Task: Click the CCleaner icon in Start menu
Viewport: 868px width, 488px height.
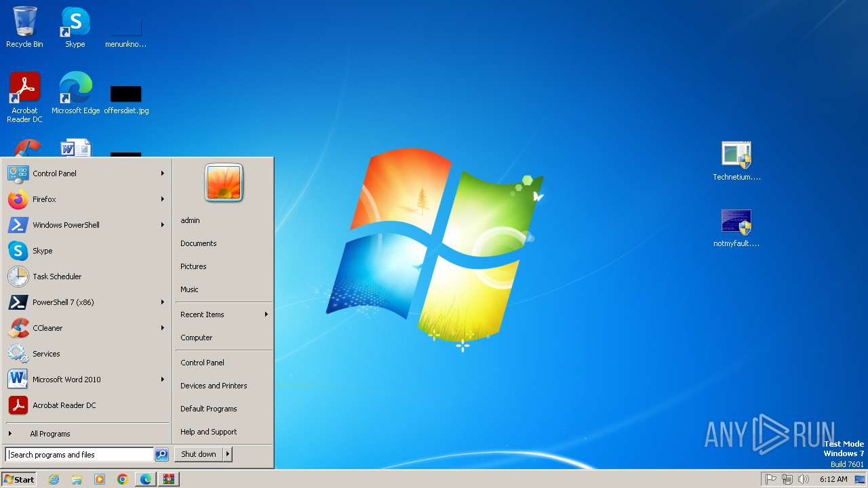Action: [x=18, y=328]
